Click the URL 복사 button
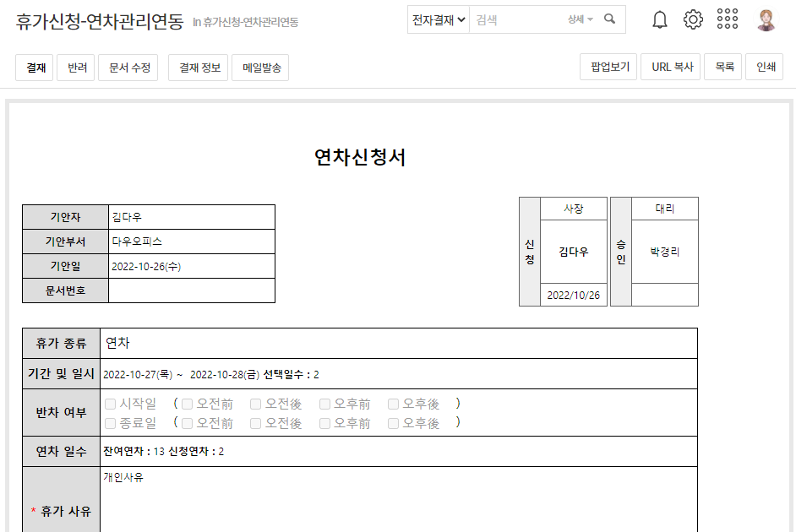Viewport: 796px width, 532px height. tap(671, 67)
